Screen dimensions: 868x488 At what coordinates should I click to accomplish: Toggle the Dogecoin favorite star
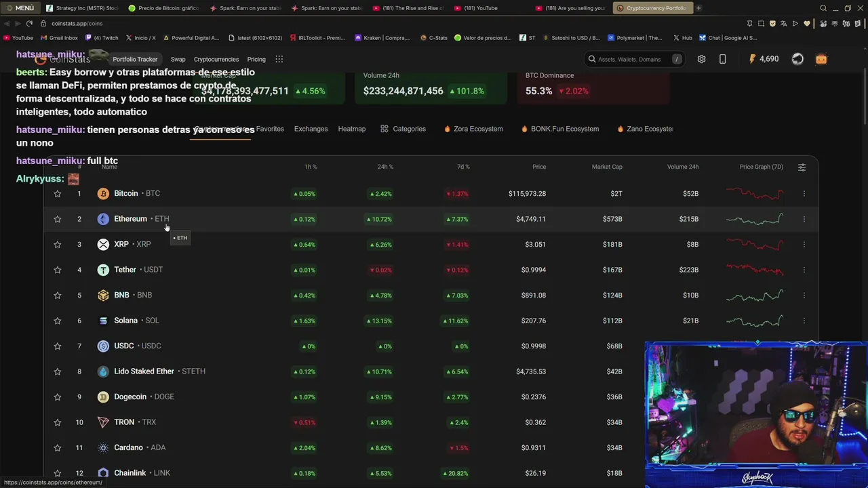[58, 397]
